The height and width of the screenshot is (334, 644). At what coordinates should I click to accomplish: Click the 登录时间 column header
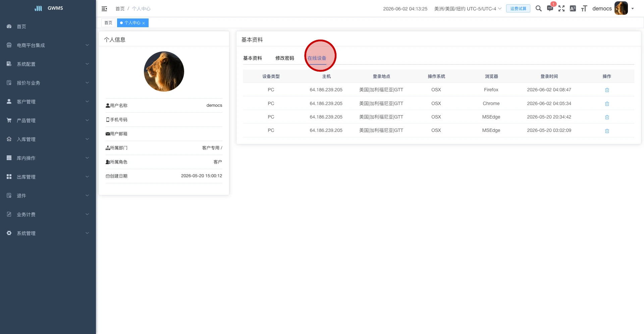549,77
